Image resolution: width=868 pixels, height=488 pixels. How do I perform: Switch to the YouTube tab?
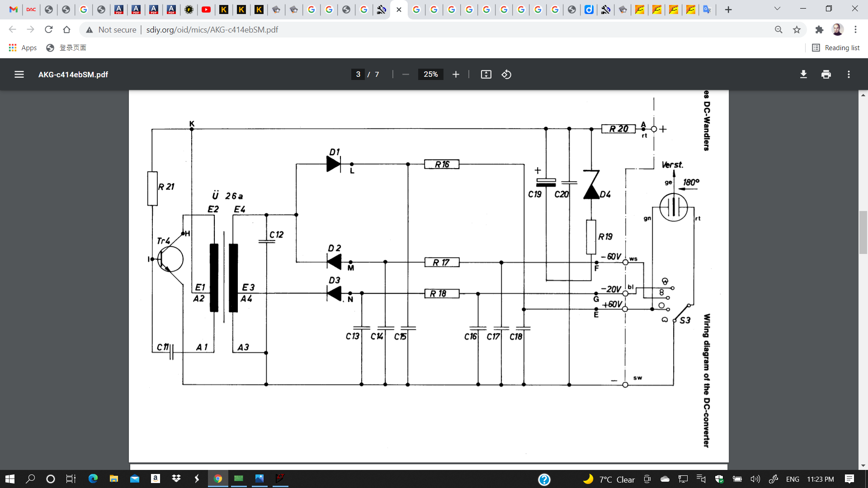coord(206,9)
